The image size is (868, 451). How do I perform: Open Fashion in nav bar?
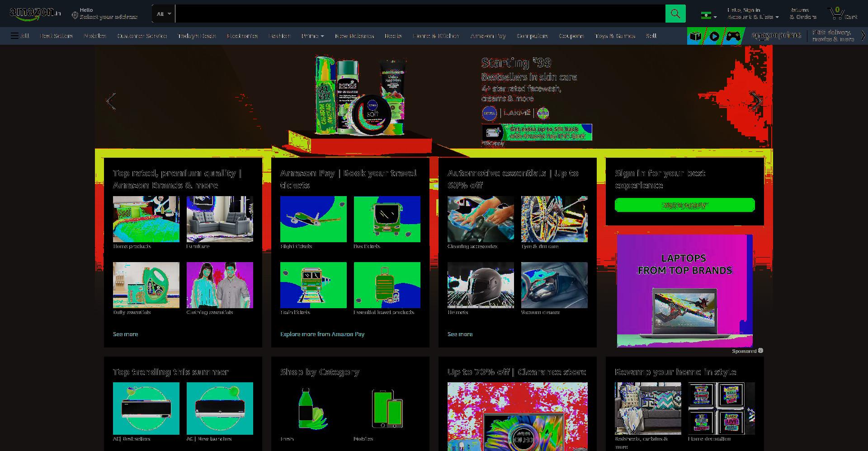pyautogui.click(x=279, y=36)
